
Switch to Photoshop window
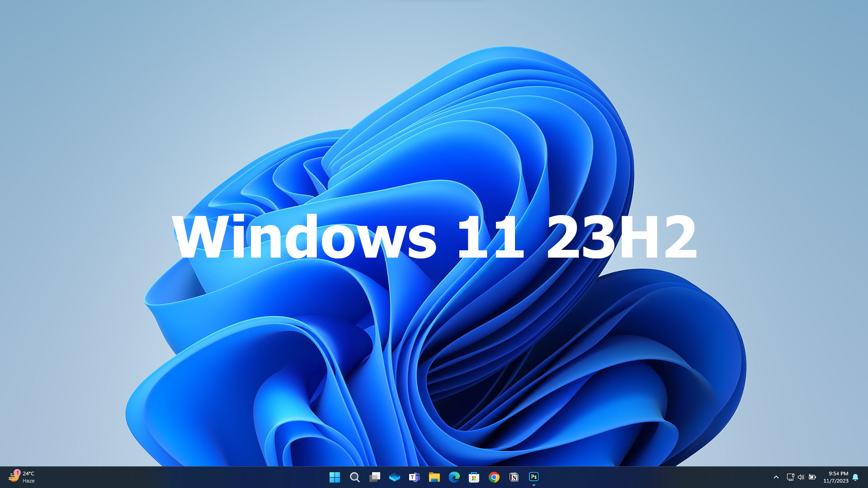pos(534,477)
